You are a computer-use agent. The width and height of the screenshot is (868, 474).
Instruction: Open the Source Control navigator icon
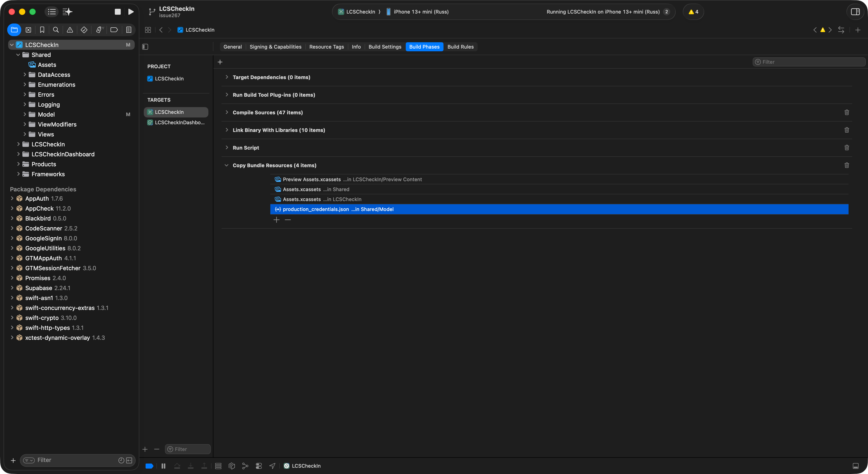coord(28,30)
